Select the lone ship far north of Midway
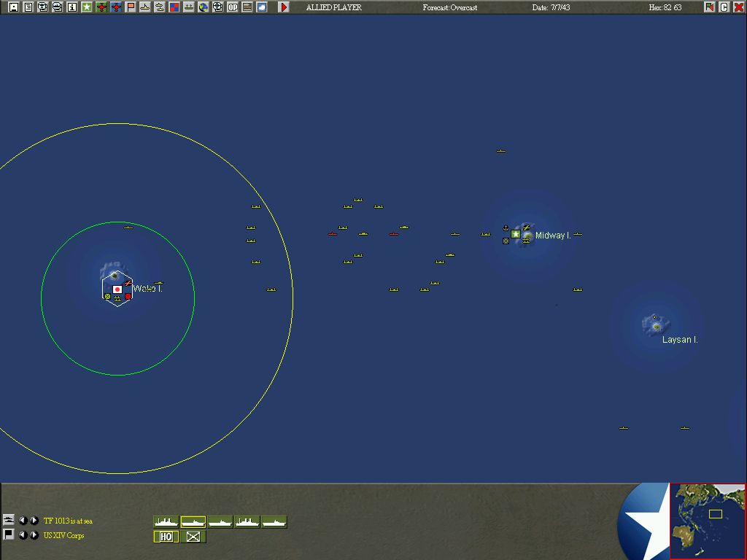This screenshot has width=747, height=560. coord(500,151)
